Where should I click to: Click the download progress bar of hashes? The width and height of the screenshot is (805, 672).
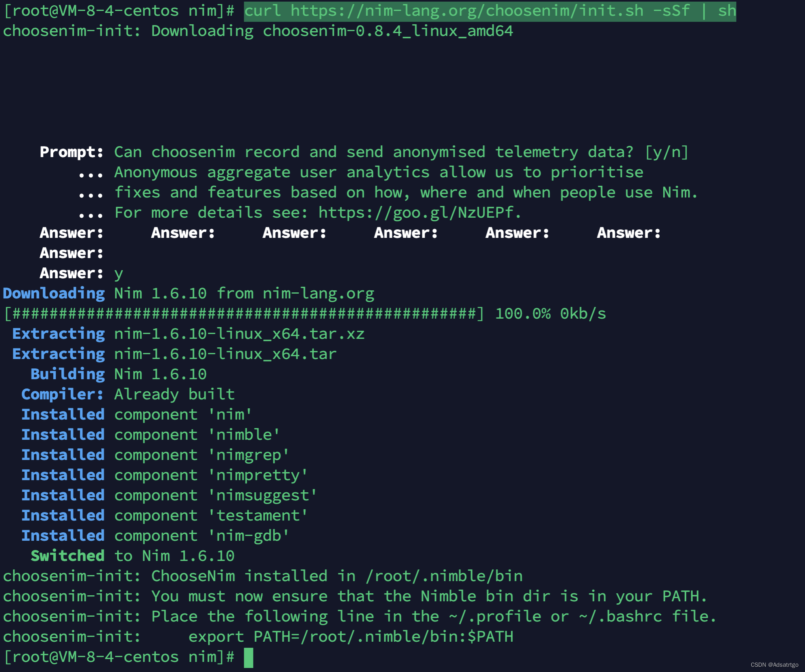[x=243, y=314]
